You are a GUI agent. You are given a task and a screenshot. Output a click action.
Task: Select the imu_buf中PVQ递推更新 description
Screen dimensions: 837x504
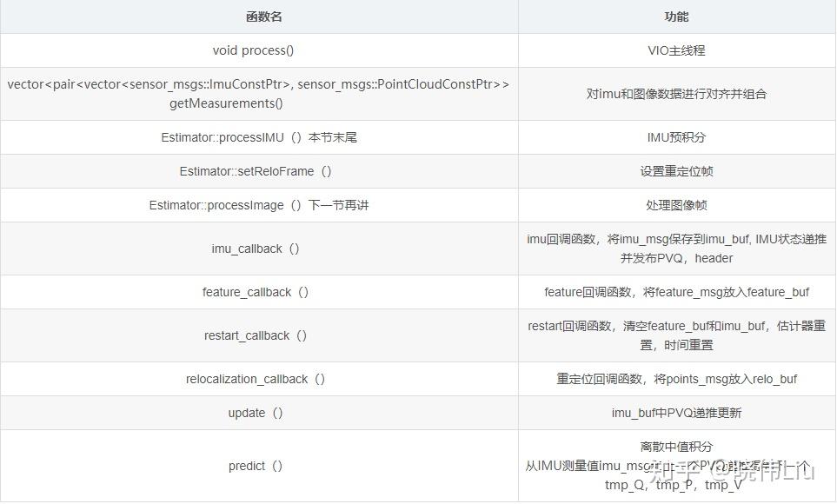(x=675, y=413)
